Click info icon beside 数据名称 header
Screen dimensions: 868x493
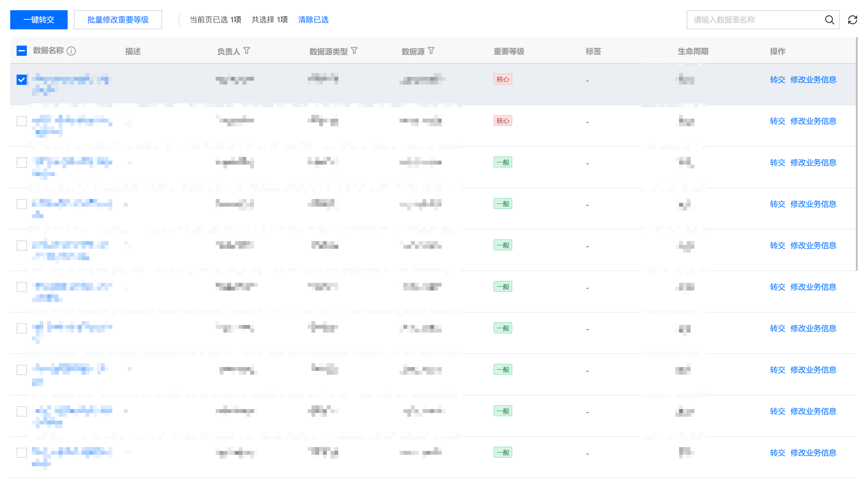pos(71,51)
